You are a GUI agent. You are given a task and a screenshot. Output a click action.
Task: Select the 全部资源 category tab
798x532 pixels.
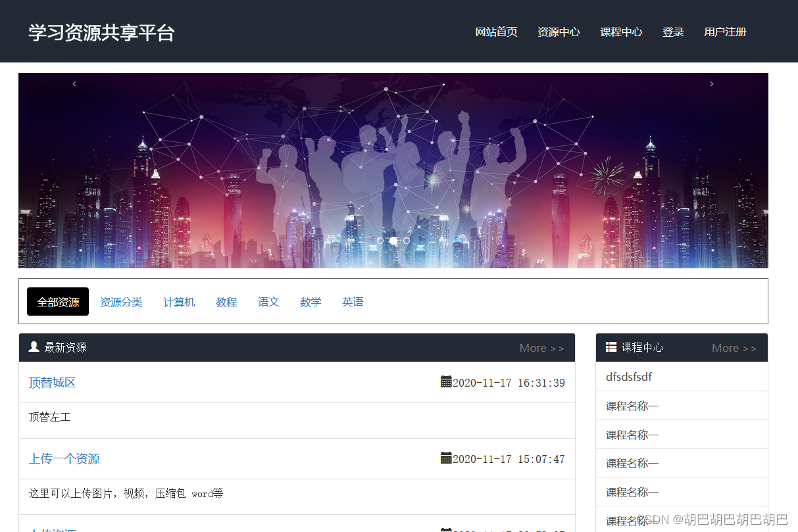tap(58, 302)
